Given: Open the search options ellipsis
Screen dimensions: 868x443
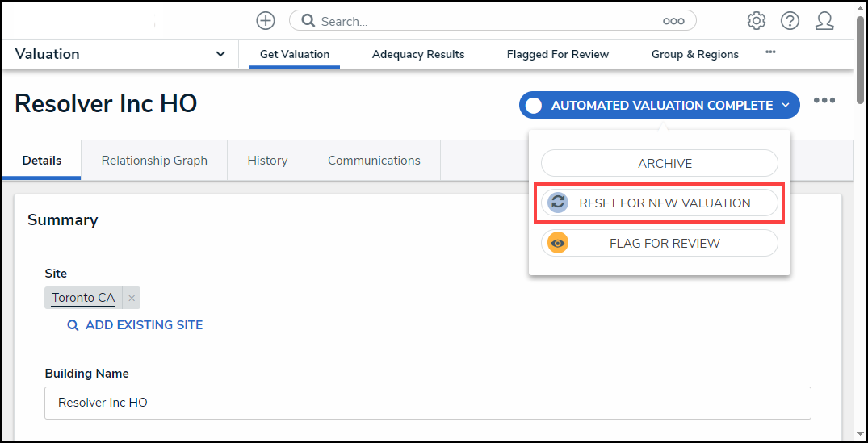Looking at the screenshot, I should (x=673, y=22).
